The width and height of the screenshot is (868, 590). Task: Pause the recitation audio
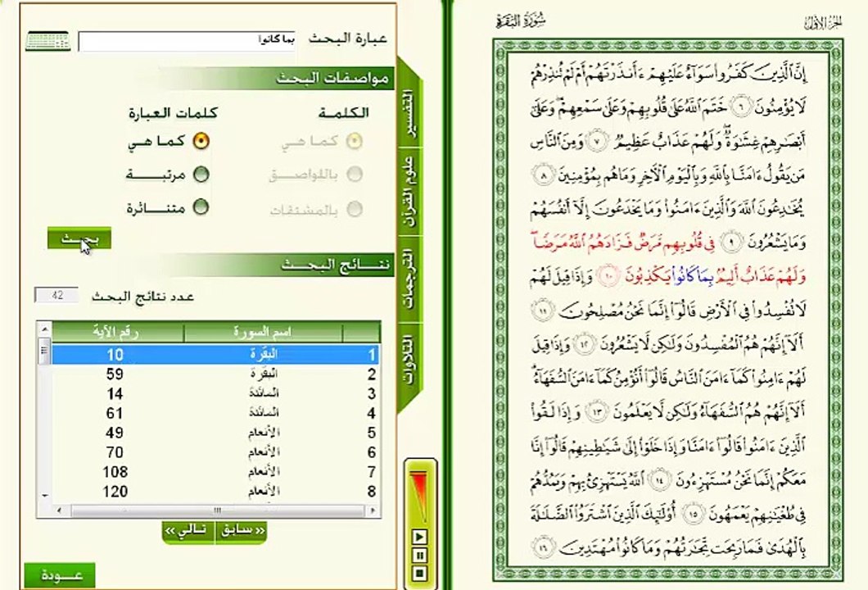pos(419,555)
